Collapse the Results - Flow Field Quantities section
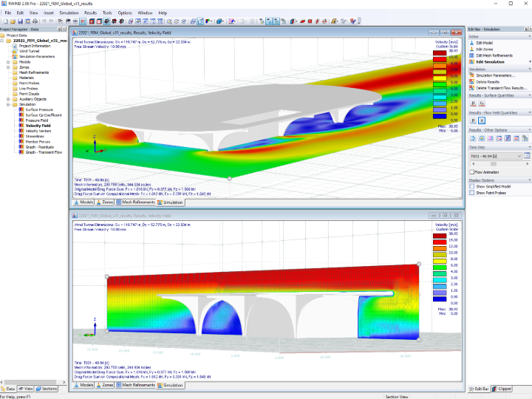Viewport: 532px width, 399px height. pos(529,112)
